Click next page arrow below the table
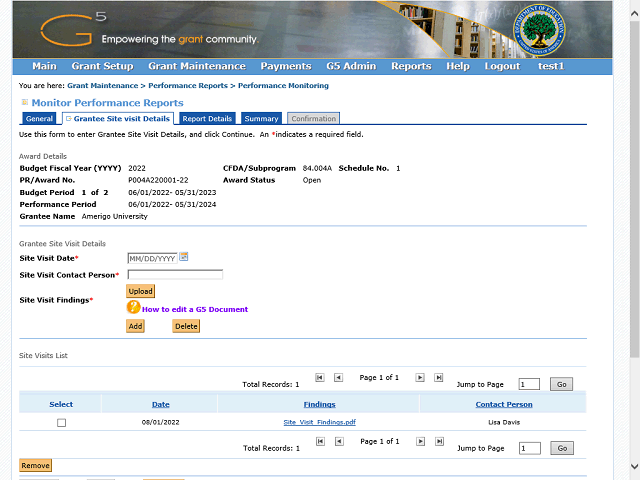This screenshot has height=480, width=640. tap(420, 442)
